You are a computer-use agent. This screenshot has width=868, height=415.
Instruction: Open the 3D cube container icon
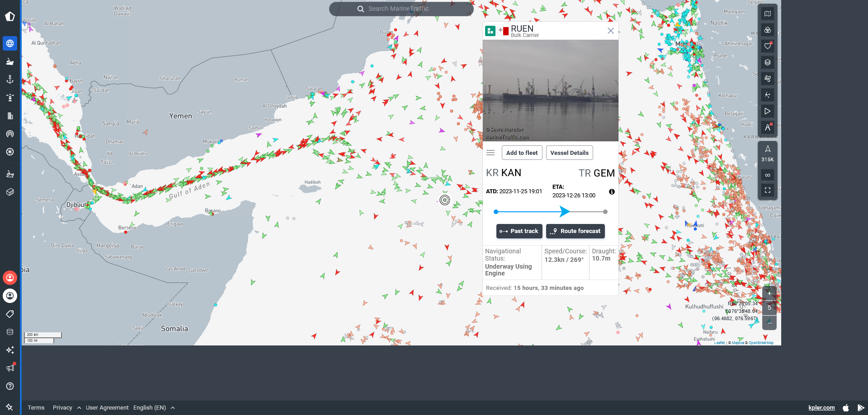(x=10, y=192)
